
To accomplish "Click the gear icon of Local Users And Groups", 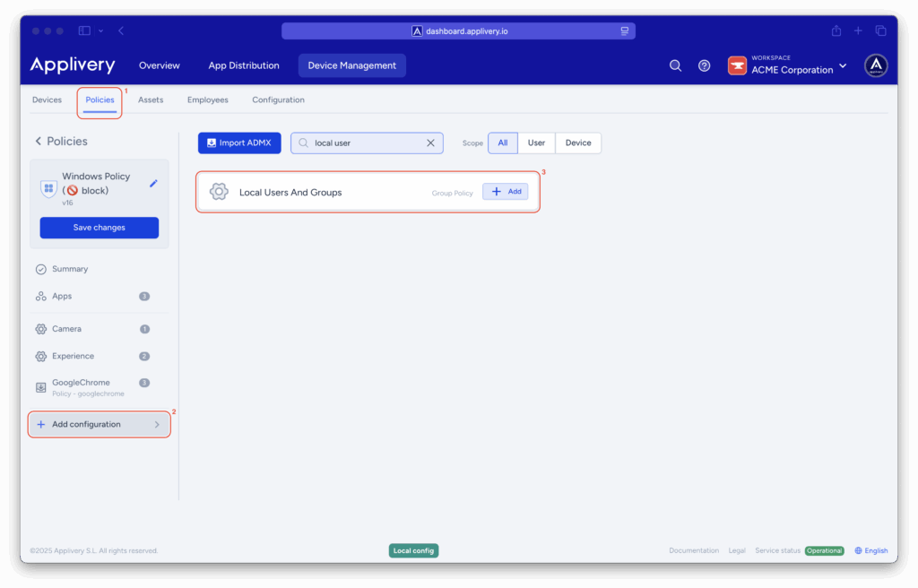I will 219,192.
